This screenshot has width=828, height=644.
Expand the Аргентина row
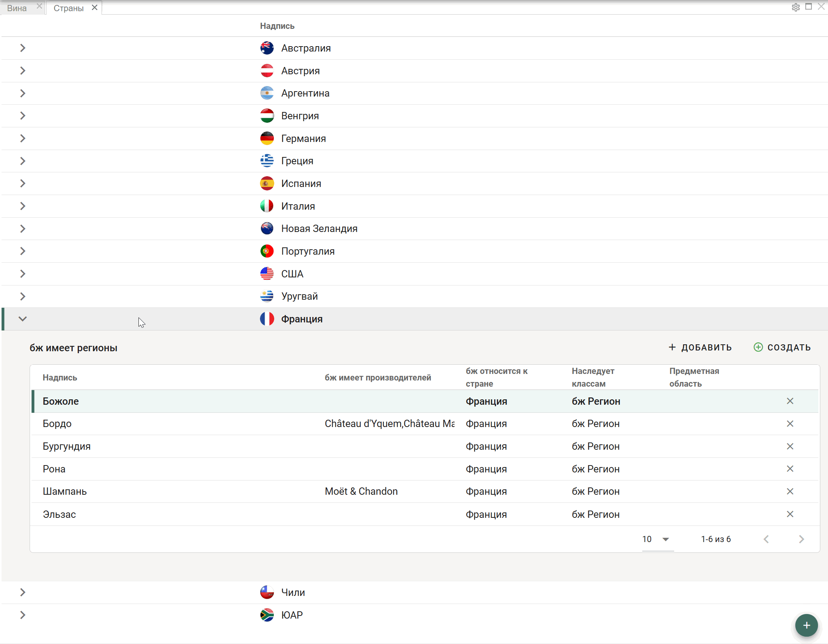(23, 93)
